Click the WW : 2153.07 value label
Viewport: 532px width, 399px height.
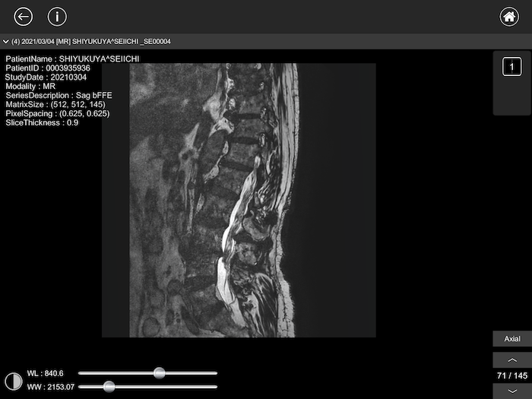pos(49,387)
